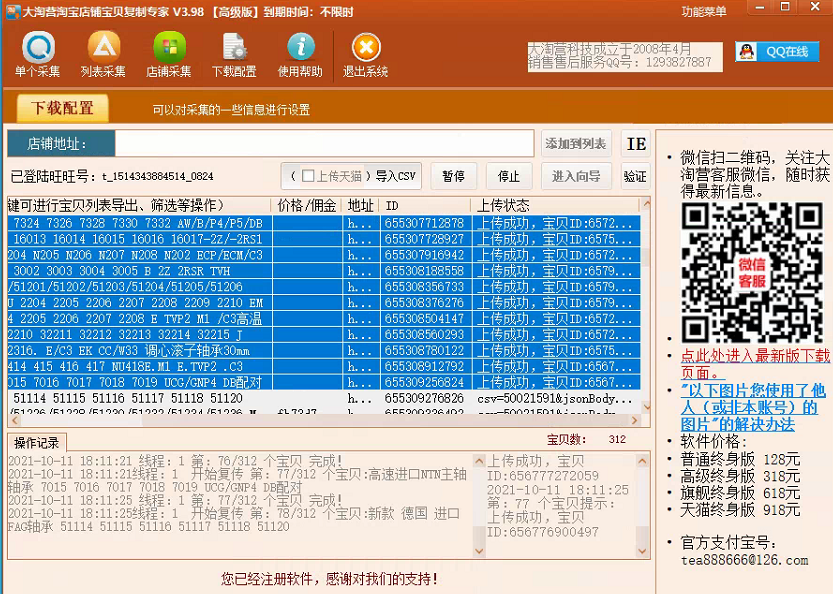833x594 pixels.
Task: Click the list's horizontal scrollbar thumb
Action: point(81,420)
